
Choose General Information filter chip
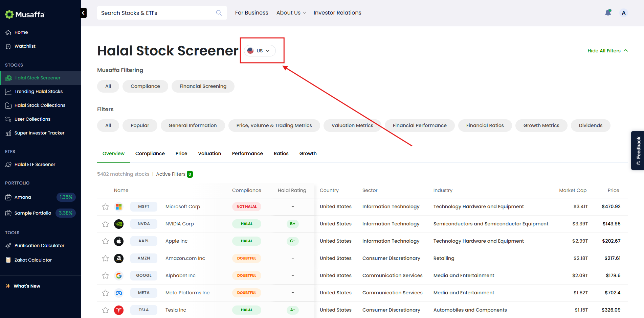193,125
